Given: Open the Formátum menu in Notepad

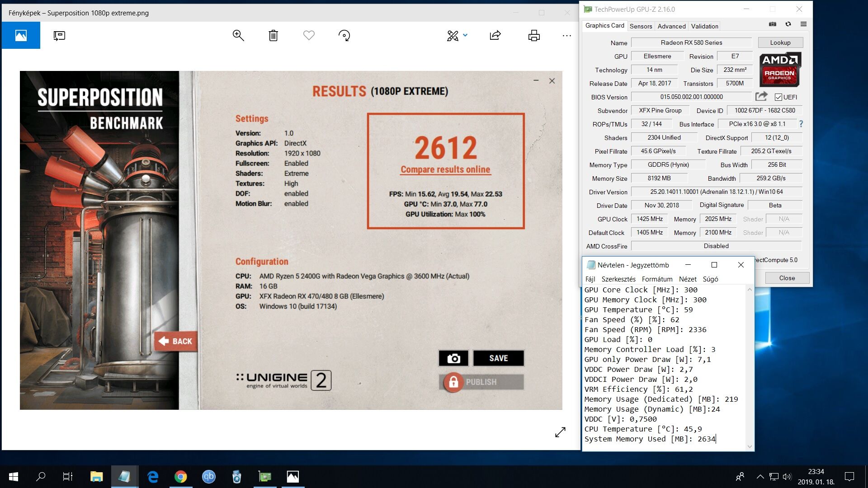Looking at the screenshot, I should click(657, 279).
